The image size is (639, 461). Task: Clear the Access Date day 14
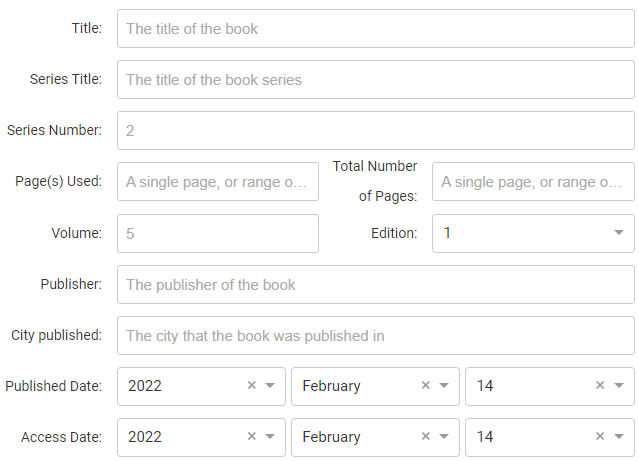[x=600, y=437]
